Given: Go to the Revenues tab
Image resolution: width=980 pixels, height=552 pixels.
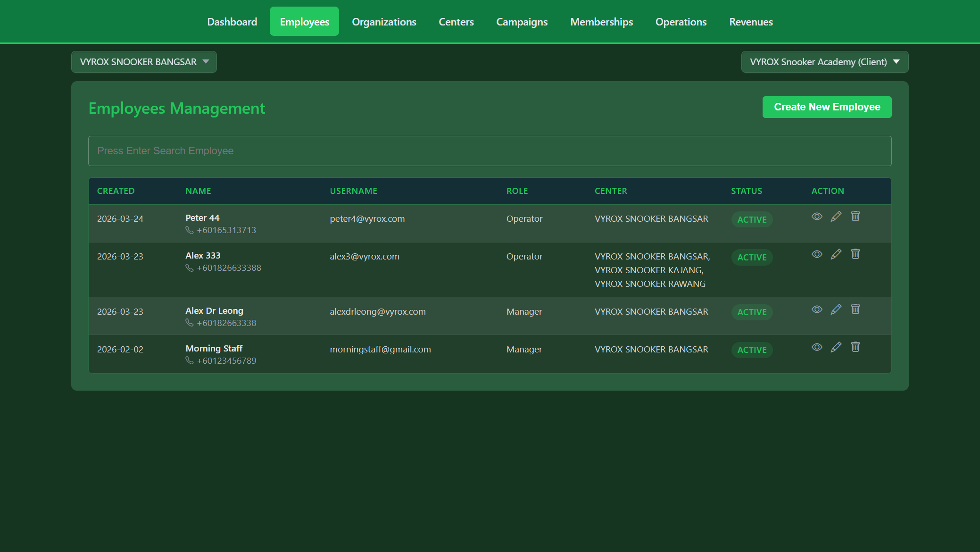Looking at the screenshot, I should (x=751, y=22).
